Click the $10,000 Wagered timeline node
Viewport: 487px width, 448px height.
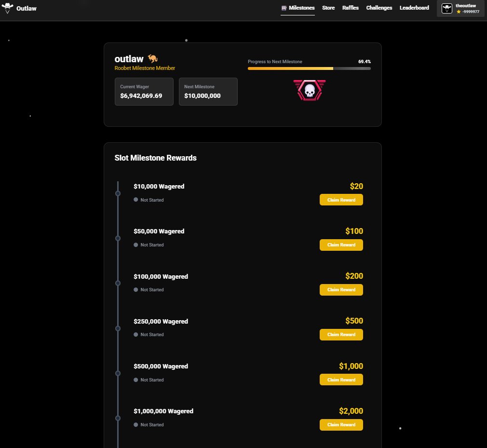pos(118,193)
